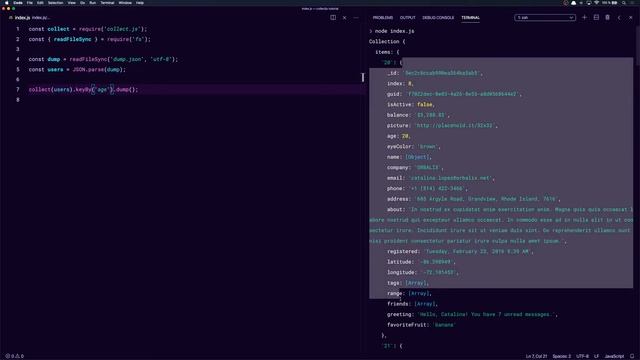Click the cloud icon in menu bar
The image size is (640, 360).
(x=573, y=2)
